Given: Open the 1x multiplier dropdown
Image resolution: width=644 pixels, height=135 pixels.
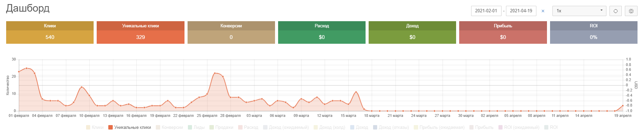Looking at the screenshot, I should pos(579,11).
